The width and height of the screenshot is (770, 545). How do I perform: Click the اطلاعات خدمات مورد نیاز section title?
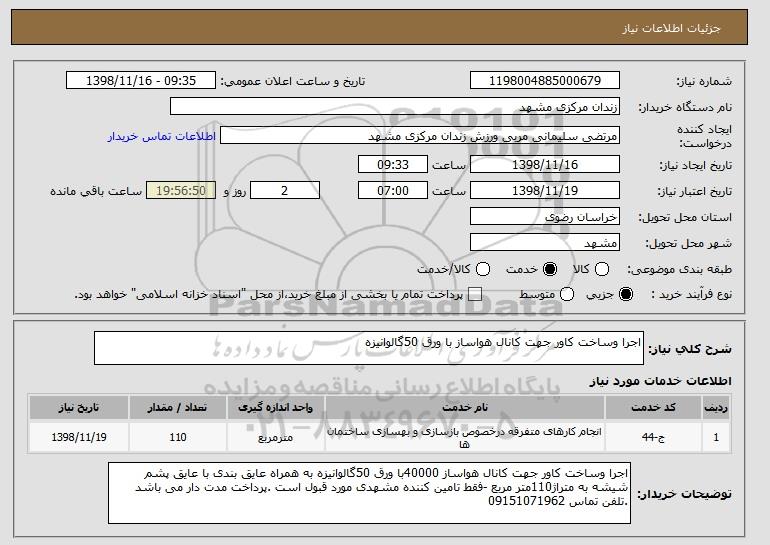click(660, 381)
